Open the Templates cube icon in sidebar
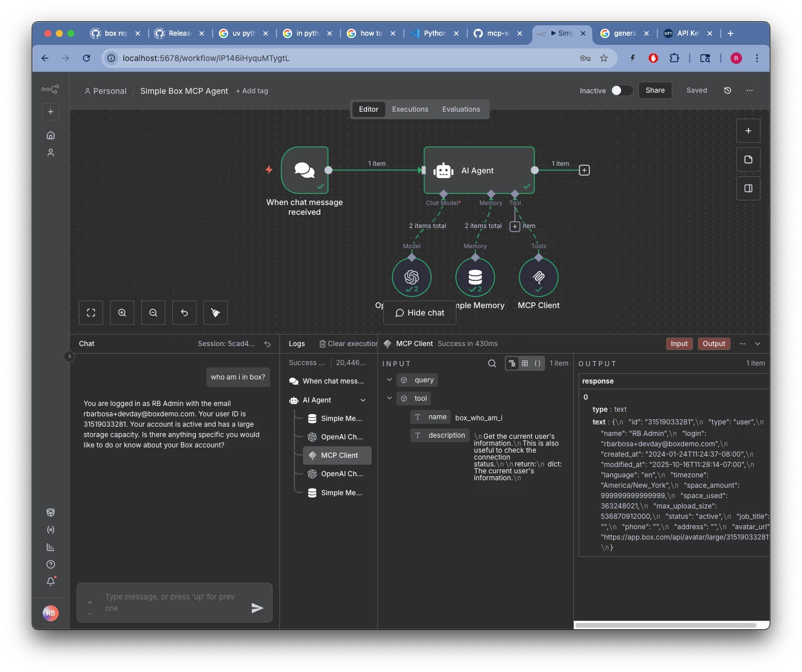This screenshot has width=802, height=672. (51, 512)
